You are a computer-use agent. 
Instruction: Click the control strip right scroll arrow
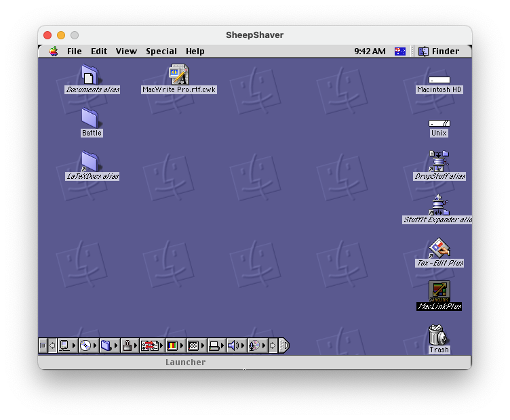tap(273, 345)
